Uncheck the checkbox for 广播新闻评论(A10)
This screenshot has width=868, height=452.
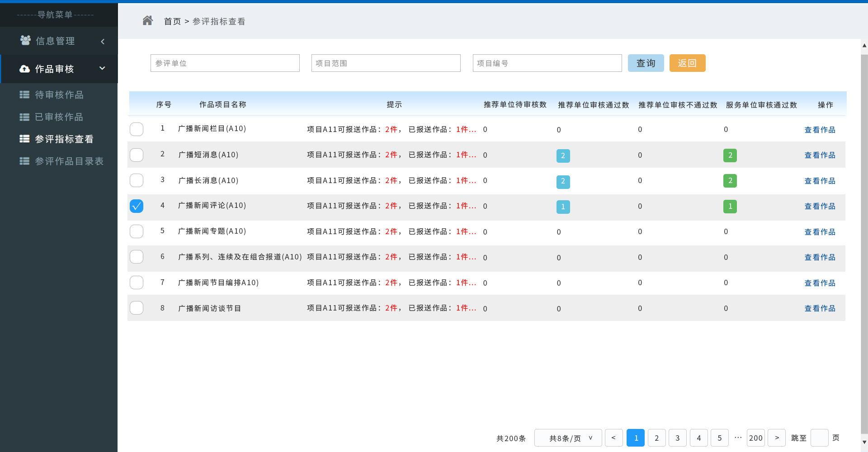tap(137, 206)
